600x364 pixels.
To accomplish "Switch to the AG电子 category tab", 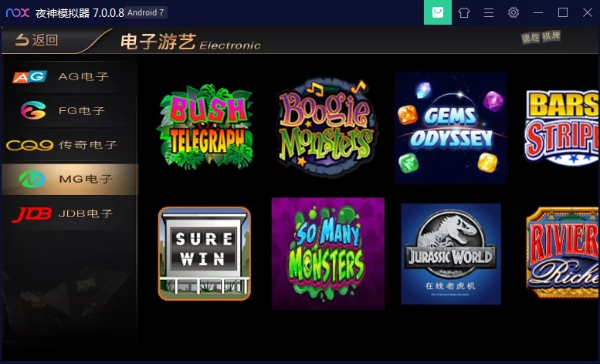I will pos(69,77).
